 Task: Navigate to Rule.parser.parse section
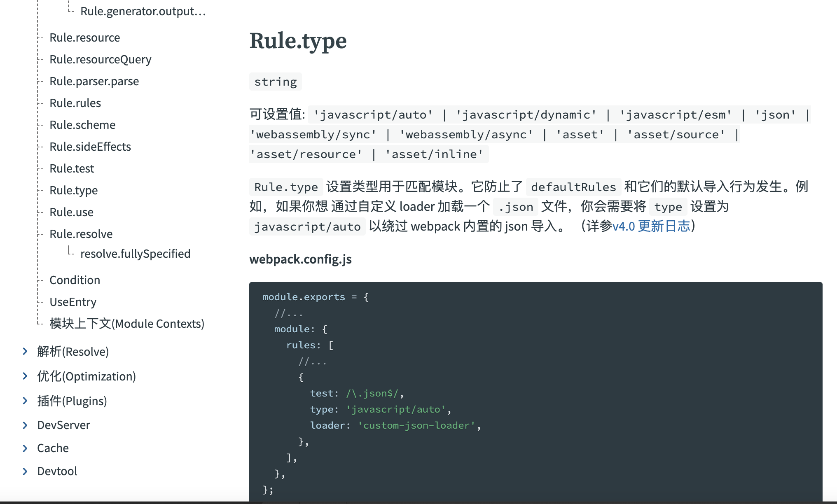pos(94,81)
